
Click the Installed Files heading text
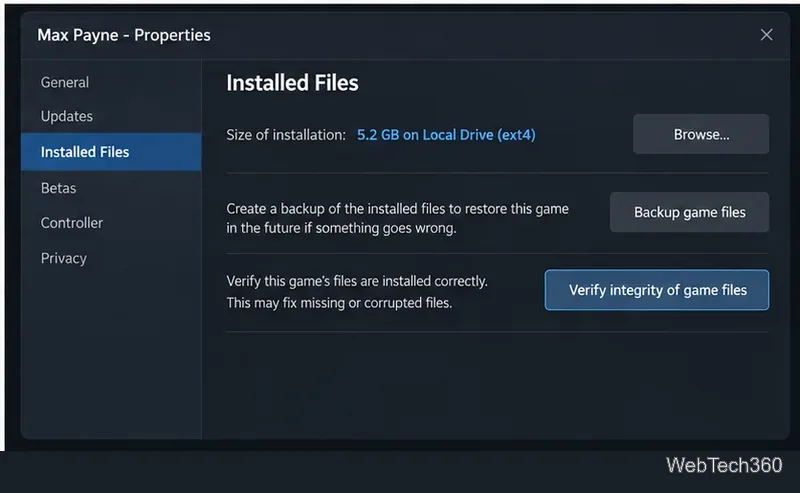pos(292,83)
